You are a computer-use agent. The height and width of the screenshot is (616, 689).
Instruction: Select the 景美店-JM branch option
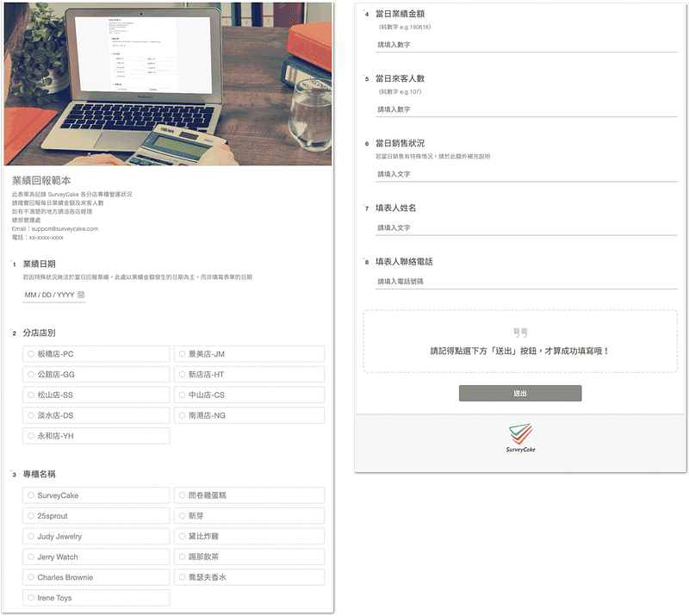click(x=249, y=354)
